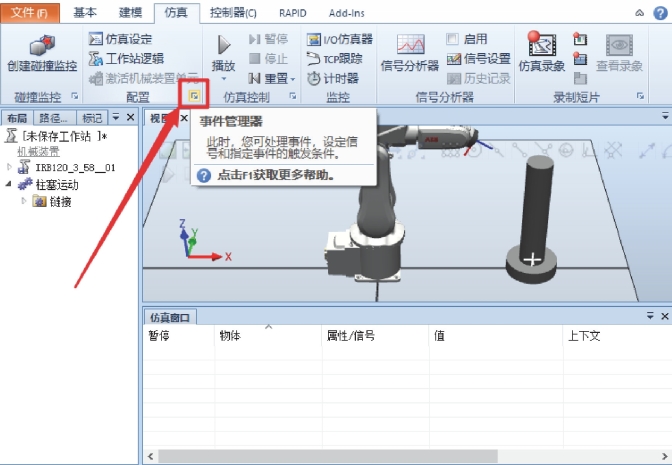
Task: Reset simulation with 重置
Action: 268,78
